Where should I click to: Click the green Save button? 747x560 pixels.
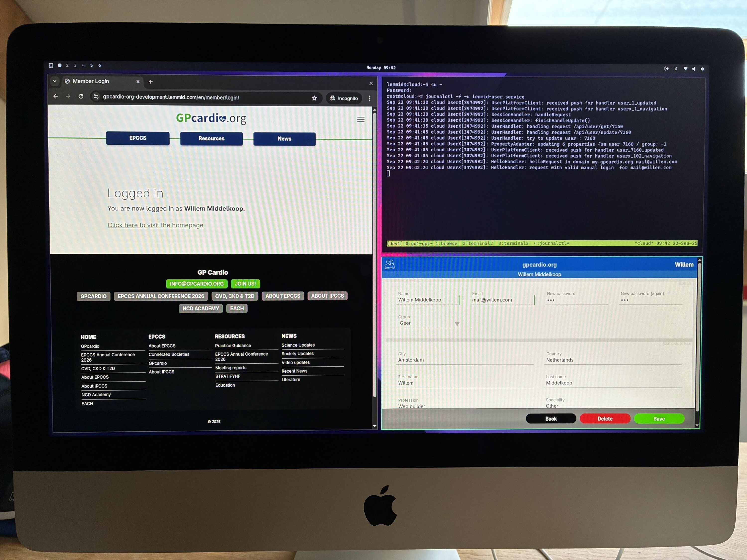(659, 419)
